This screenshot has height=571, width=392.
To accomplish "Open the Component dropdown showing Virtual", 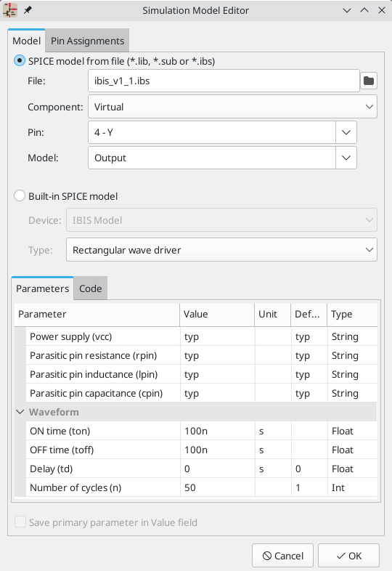I will 232,107.
